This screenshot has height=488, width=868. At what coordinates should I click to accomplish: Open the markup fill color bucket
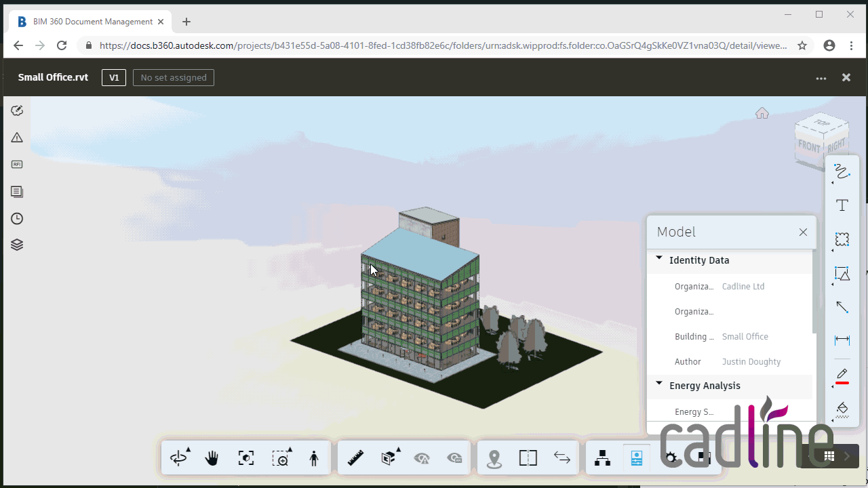(842, 409)
